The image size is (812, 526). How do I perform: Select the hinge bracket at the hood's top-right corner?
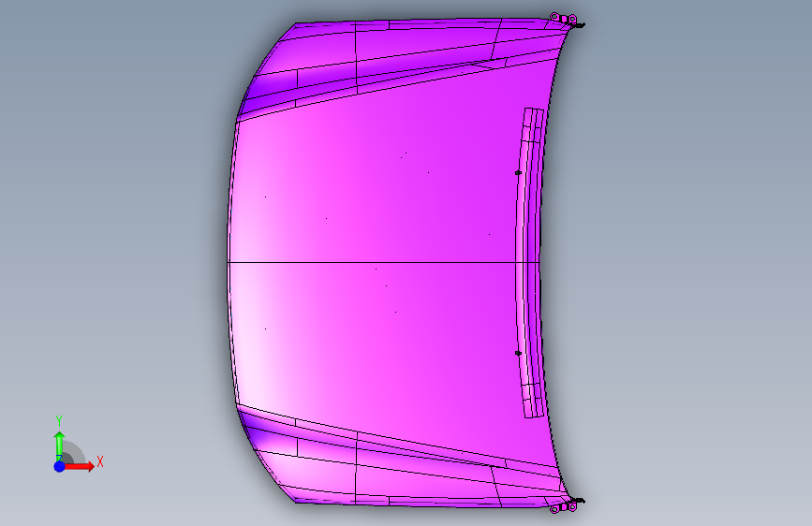[x=567, y=21]
